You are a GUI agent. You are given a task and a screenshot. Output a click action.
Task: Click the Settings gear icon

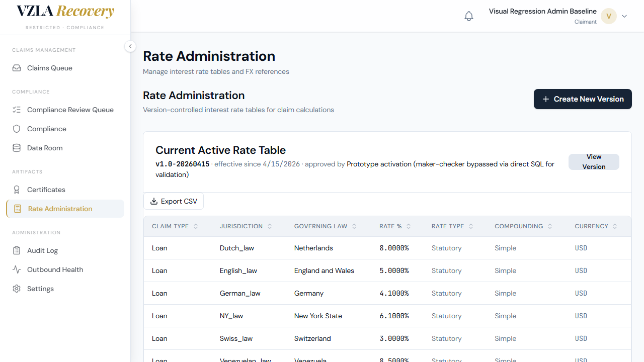click(x=17, y=289)
